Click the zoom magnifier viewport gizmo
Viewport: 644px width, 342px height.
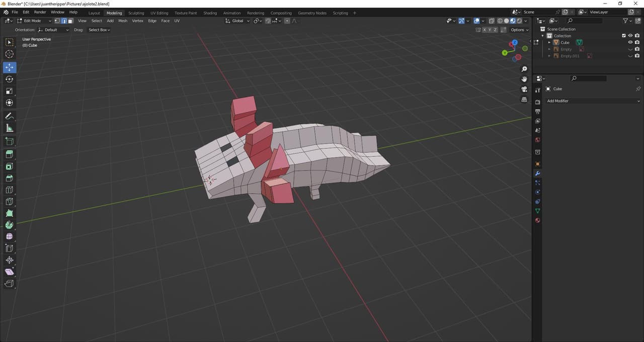click(x=524, y=69)
